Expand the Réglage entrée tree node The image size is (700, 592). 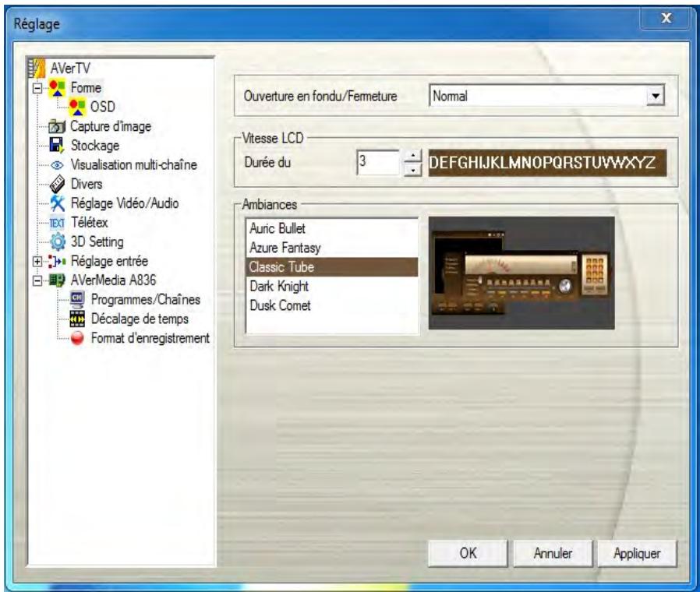coord(37,262)
